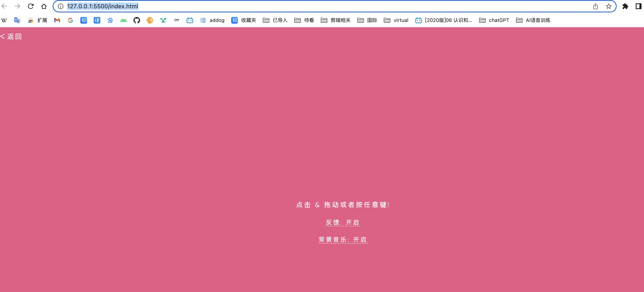This screenshot has height=292, width=644.
Task: Open the 收藏夹 bookmark
Action: pos(244,20)
